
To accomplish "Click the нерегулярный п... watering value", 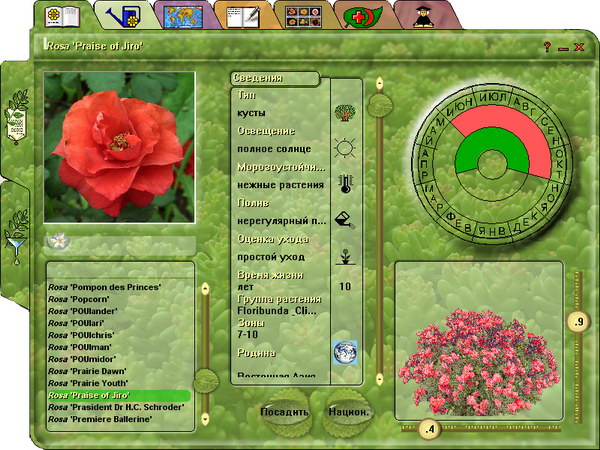I will tap(281, 221).
